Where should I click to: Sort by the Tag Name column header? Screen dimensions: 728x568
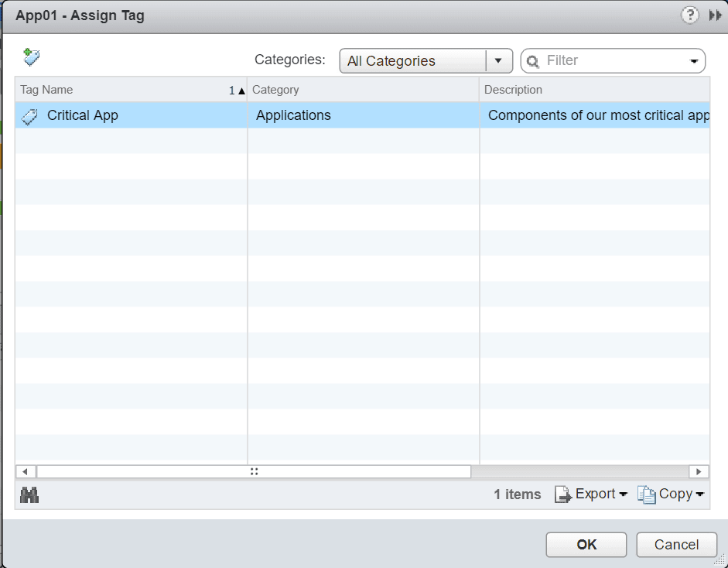click(131, 90)
